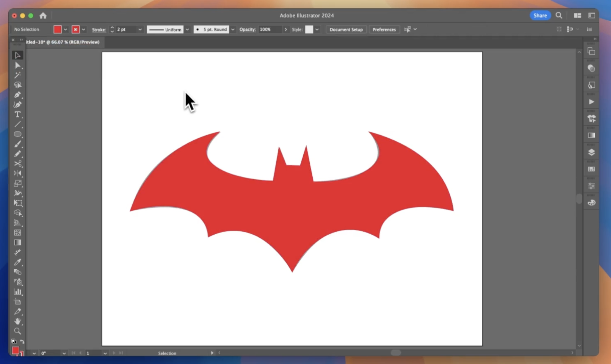Open Document Setup
The image size is (611, 364).
(x=346, y=30)
